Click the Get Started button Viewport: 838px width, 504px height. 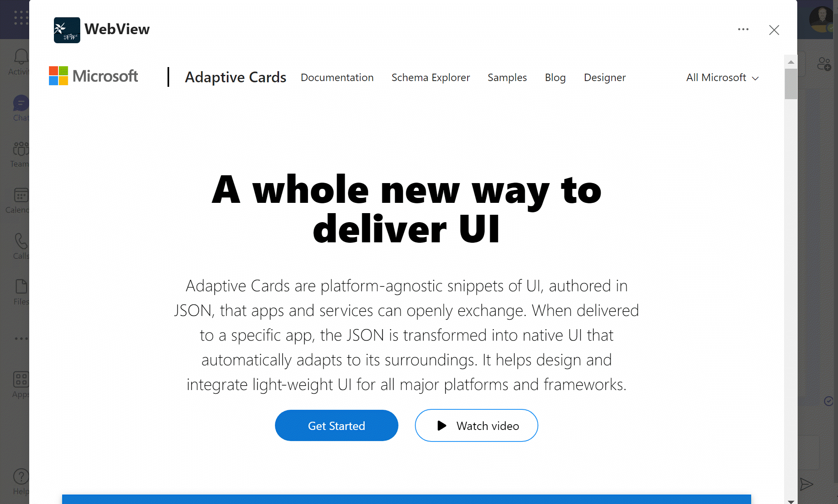(336, 425)
